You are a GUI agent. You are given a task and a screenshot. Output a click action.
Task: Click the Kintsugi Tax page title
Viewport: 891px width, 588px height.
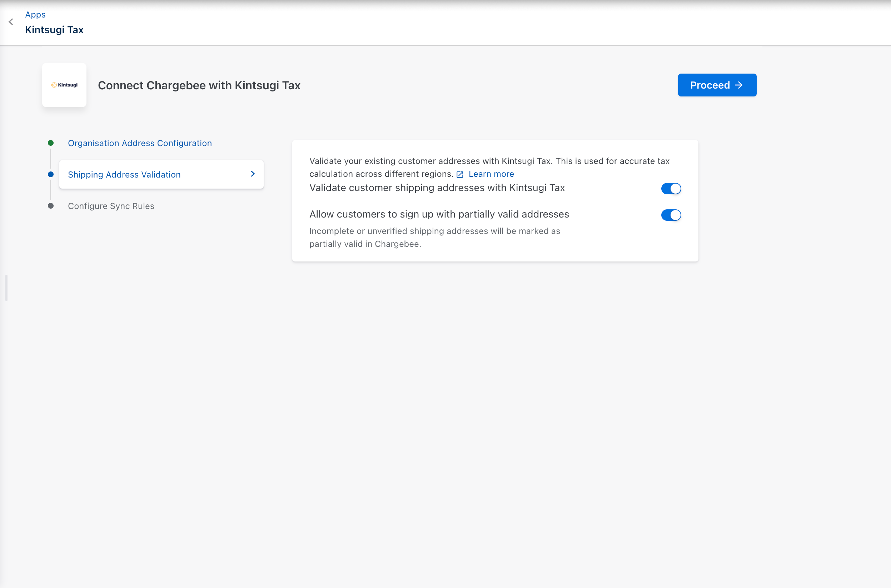(54, 30)
